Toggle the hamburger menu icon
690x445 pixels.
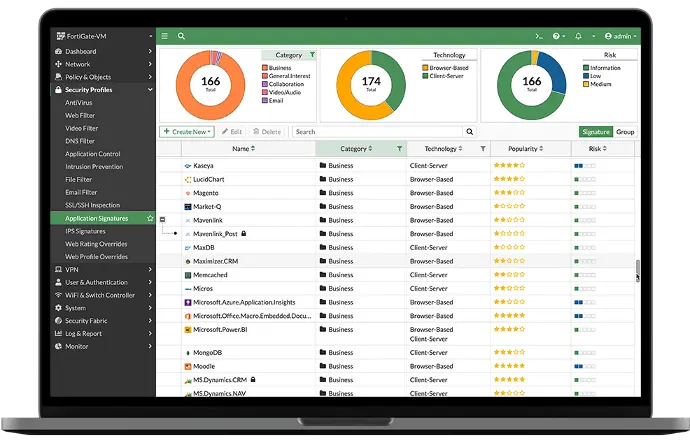click(165, 36)
